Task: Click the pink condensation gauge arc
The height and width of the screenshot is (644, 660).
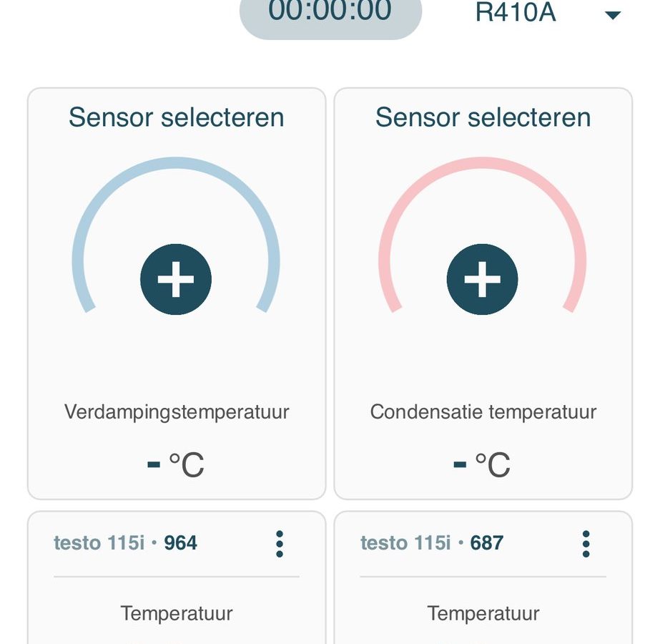Action: 482,162
